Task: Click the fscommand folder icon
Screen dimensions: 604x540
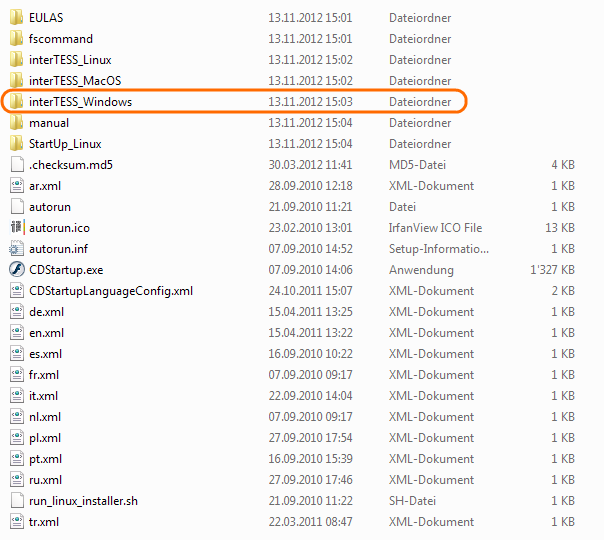Action: (x=16, y=39)
